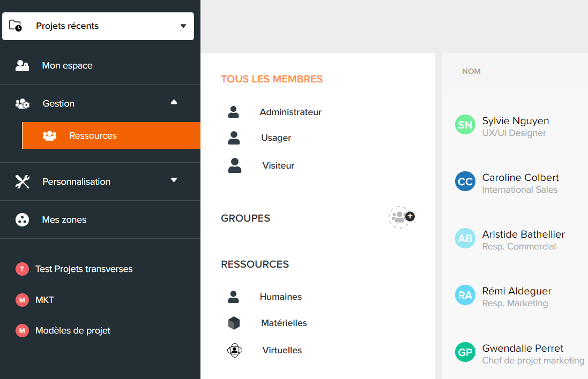The width and height of the screenshot is (588, 379).
Task: Click the Mon espace user-lock icon
Action: (22, 65)
